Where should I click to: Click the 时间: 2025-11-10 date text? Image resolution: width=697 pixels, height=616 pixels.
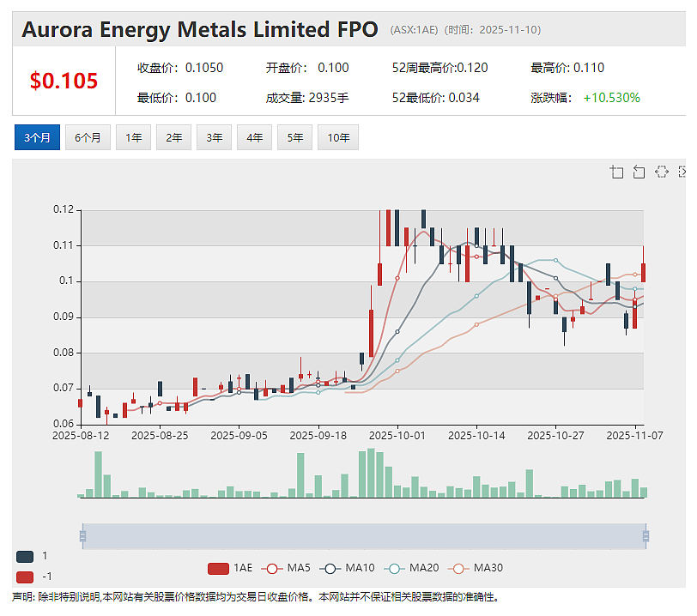coord(493,30)
